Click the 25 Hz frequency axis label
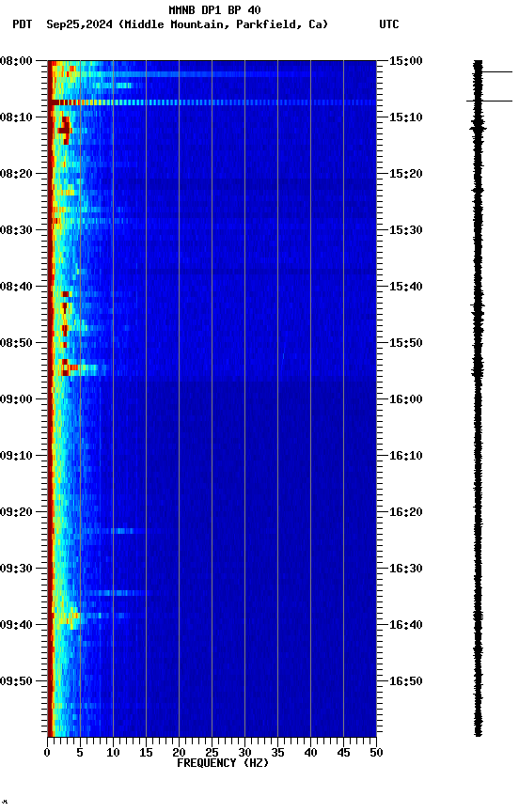The height and width of the screenshot is (812, 519). pos(212,753)
